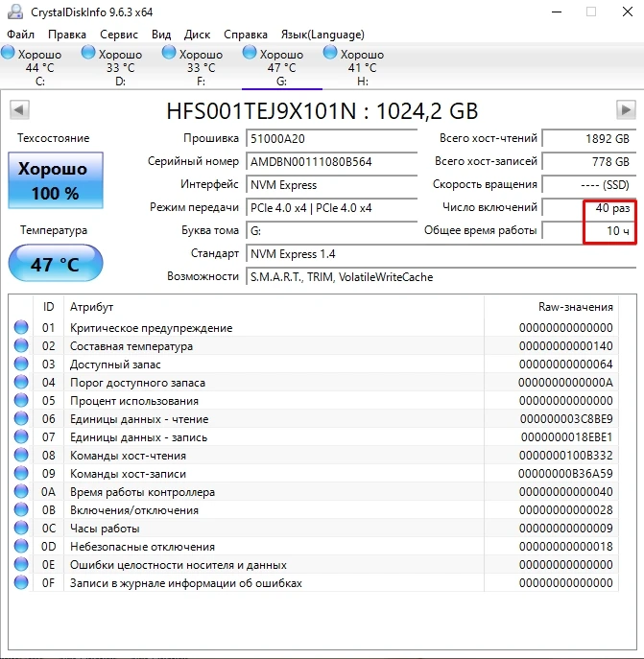
Task: Click status orb for attribute 04
Action: tap(21, 382)
